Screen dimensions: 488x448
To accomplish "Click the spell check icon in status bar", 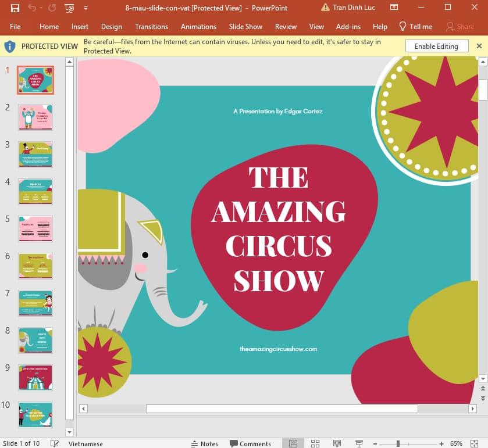I will coord(55,443).
